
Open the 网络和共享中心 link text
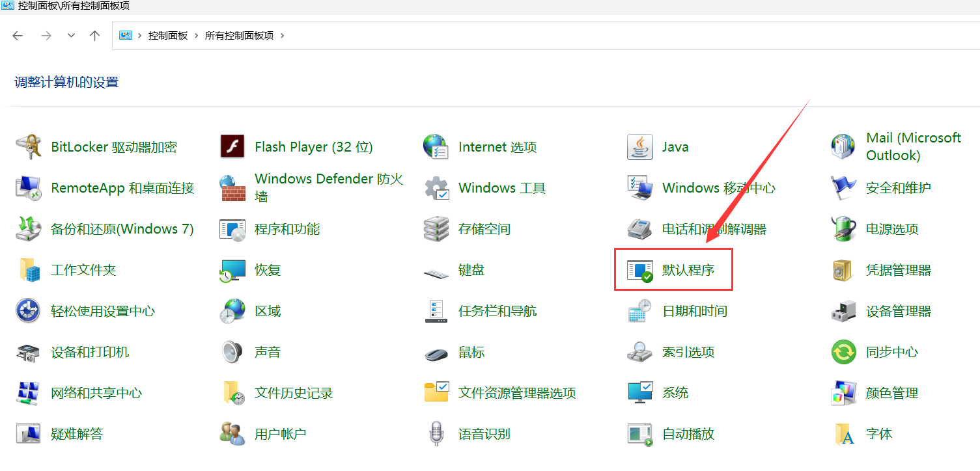click(96, 393)
